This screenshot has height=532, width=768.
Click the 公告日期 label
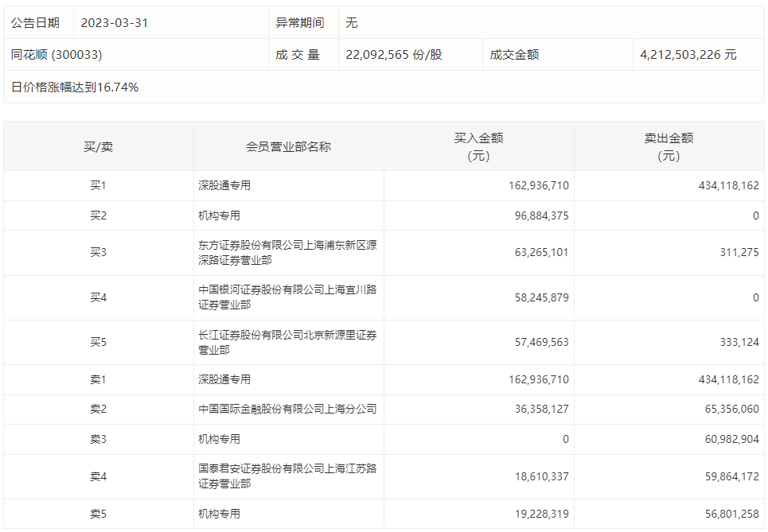[x=35, y=23]
